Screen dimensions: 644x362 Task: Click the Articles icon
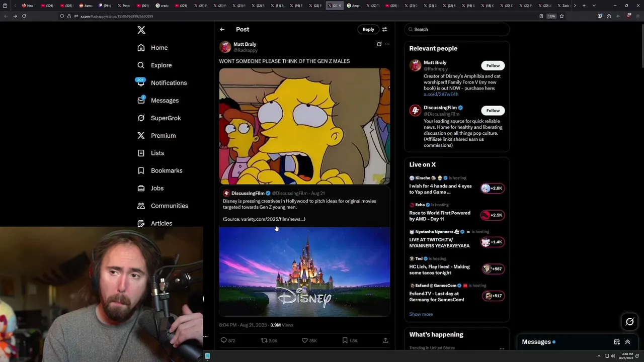[141, 223]
